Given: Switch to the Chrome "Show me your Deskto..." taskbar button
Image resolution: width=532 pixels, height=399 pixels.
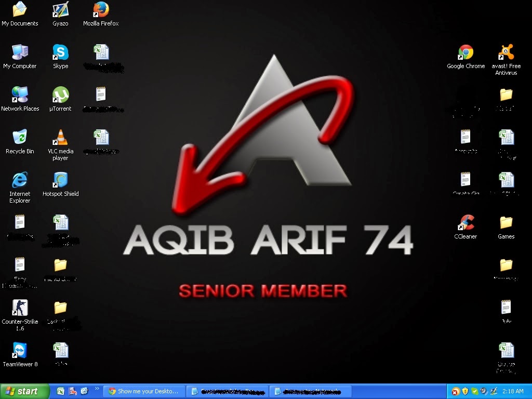Looking at the screenshot, I should pyautogui.click(x=144, y=391).
